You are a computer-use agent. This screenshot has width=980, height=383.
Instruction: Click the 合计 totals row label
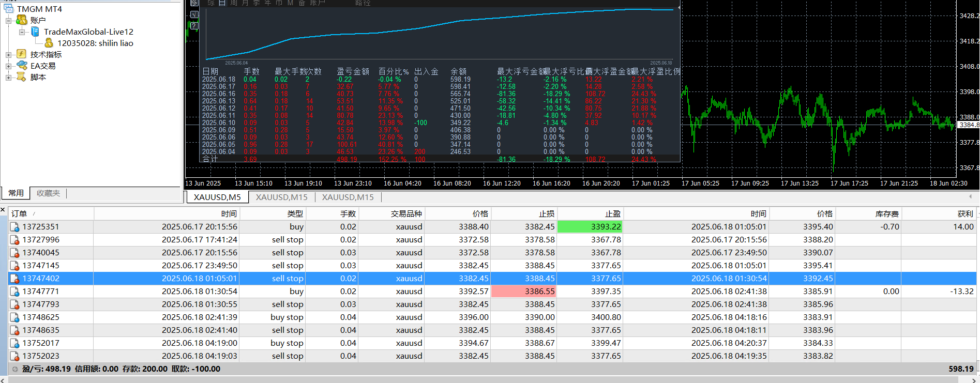coord(210,159)
